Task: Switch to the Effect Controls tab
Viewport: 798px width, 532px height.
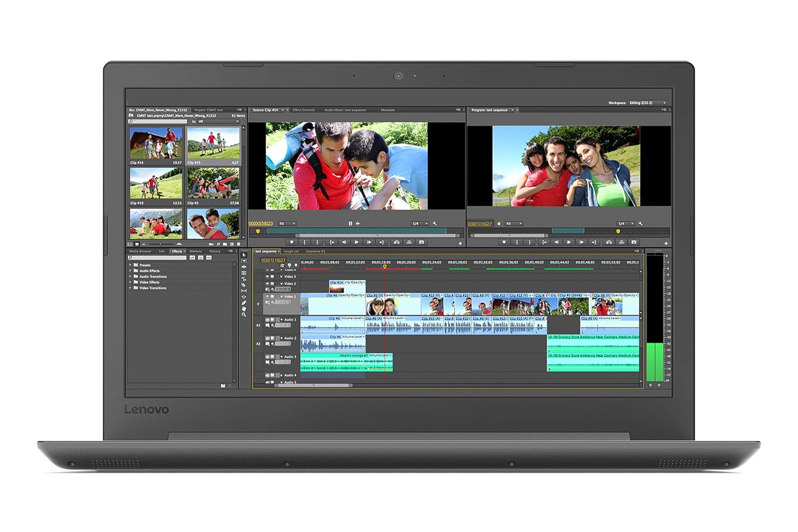Action: point(304,110)
